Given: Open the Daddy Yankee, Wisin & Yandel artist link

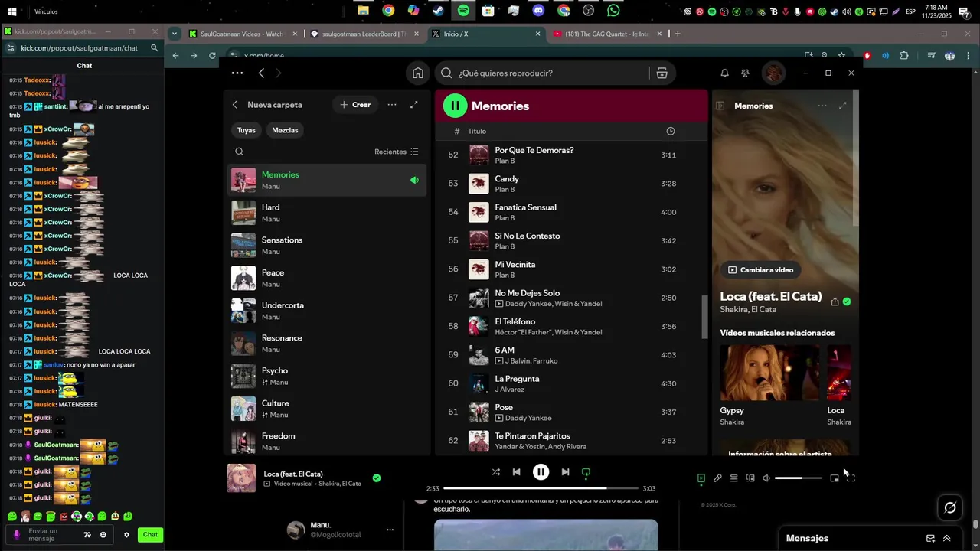Looking at the screenshot, I should click(554, 304).
